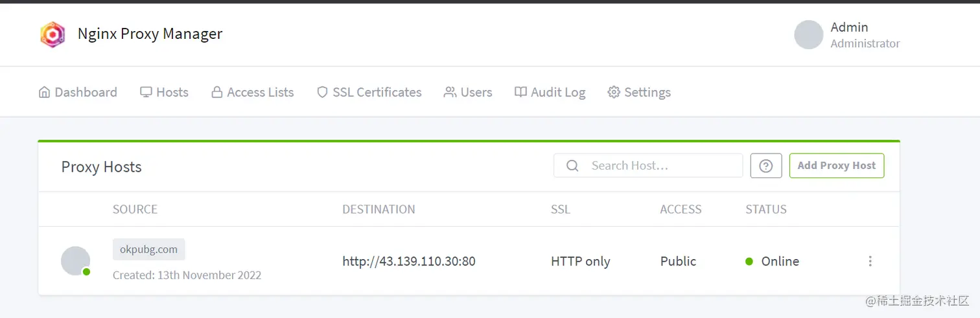Open the Admin user avatar menu
This screenshot has width=980, height=318.
[808, 34]
